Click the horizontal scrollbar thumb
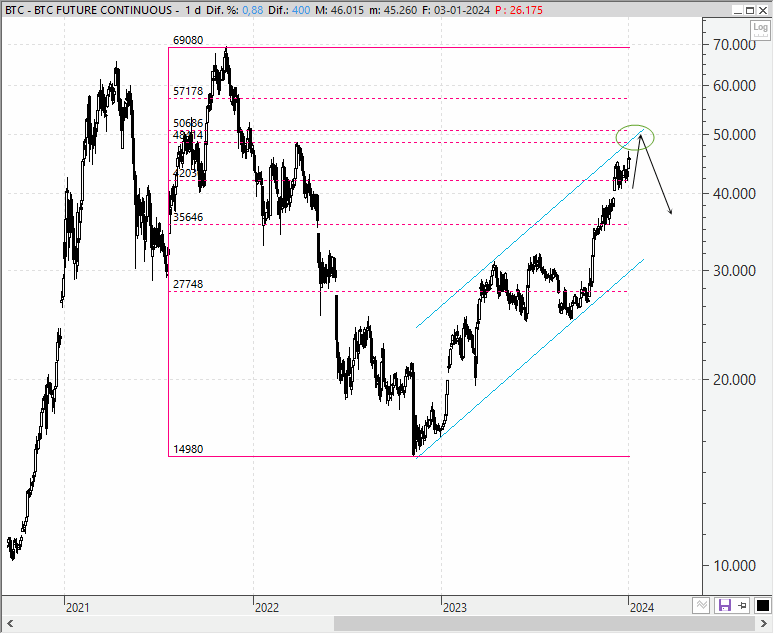Viewport: 774px width, 634px height. pos(544,623)
